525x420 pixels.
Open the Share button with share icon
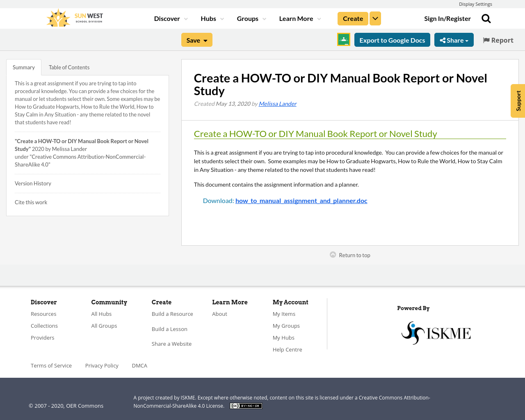454,39
